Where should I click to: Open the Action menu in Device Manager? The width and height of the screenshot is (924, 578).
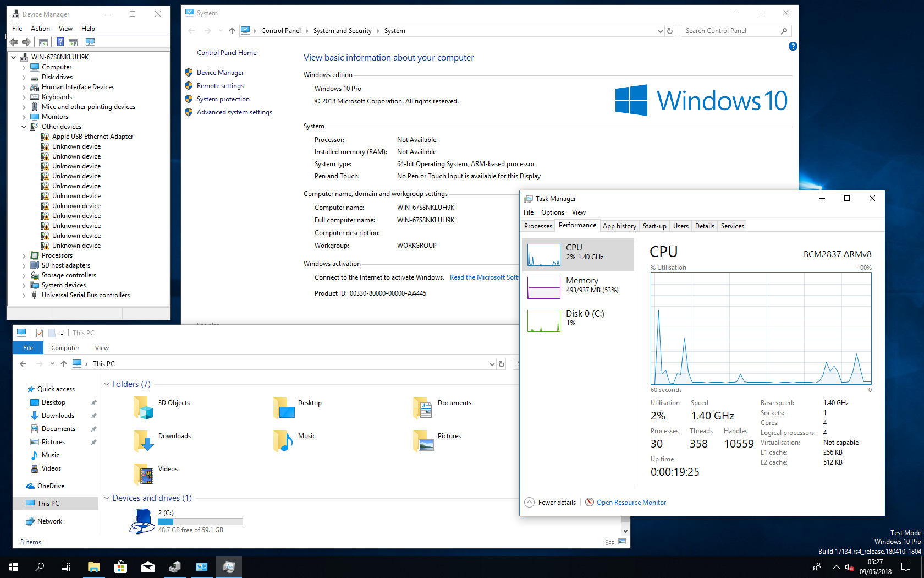point(40,29)
